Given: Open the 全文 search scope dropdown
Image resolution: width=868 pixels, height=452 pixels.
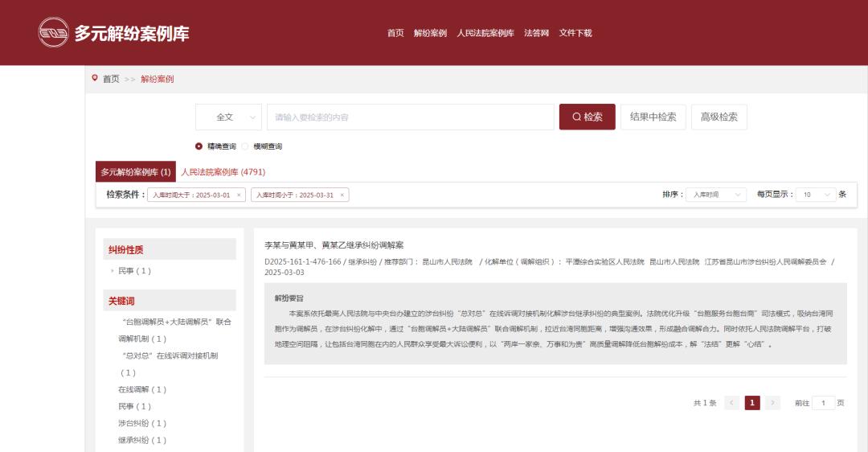Looking at the screenshot, I should point(228,117).
